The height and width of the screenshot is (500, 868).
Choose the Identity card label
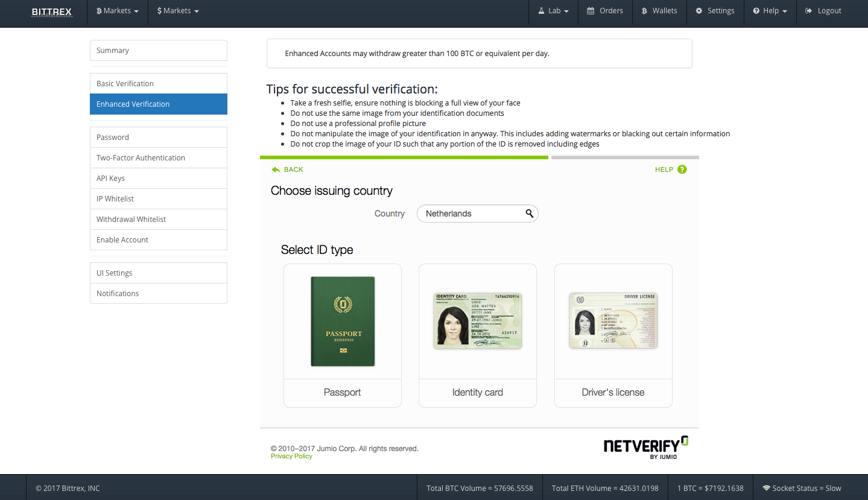[x=478, y=393]
